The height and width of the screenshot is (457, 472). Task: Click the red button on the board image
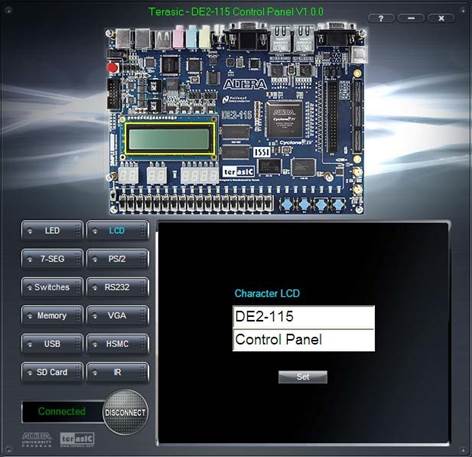pos(112,68)
